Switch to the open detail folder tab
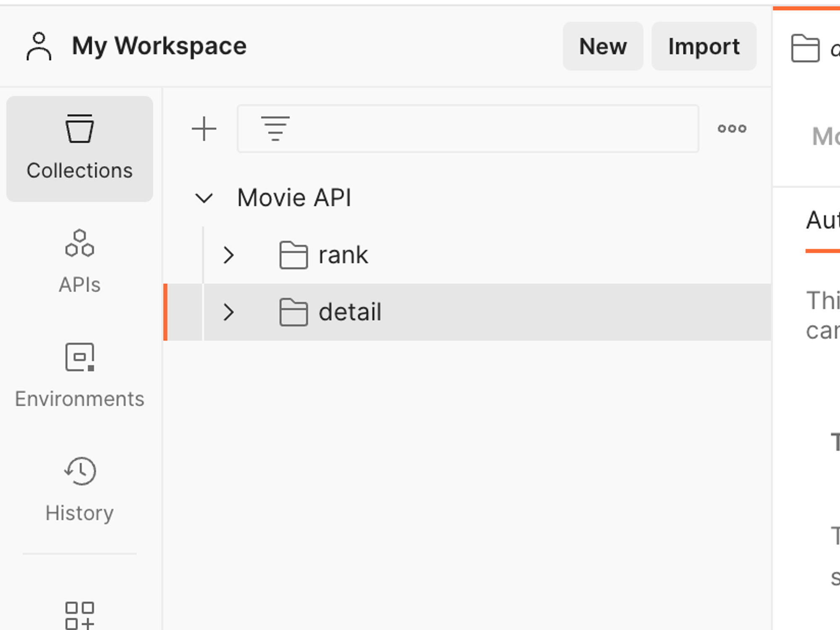Image resolution: width=840 pixels, height=630 pixels. 813,48
